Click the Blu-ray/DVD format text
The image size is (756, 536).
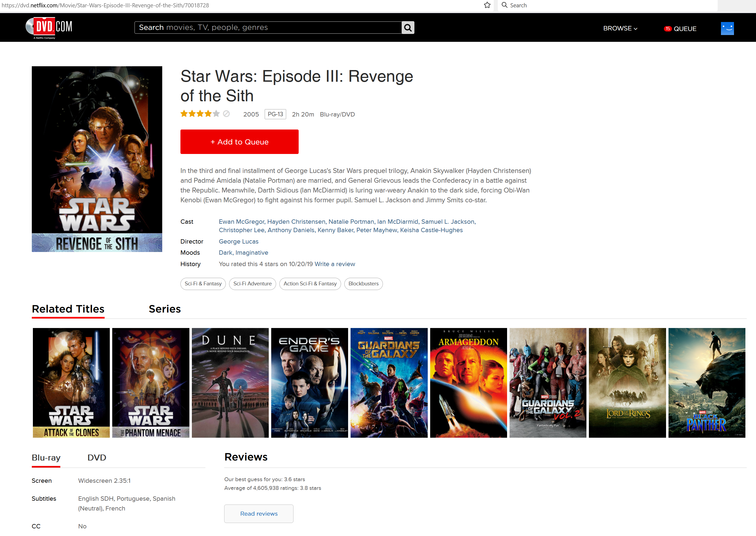click(337, 115)
